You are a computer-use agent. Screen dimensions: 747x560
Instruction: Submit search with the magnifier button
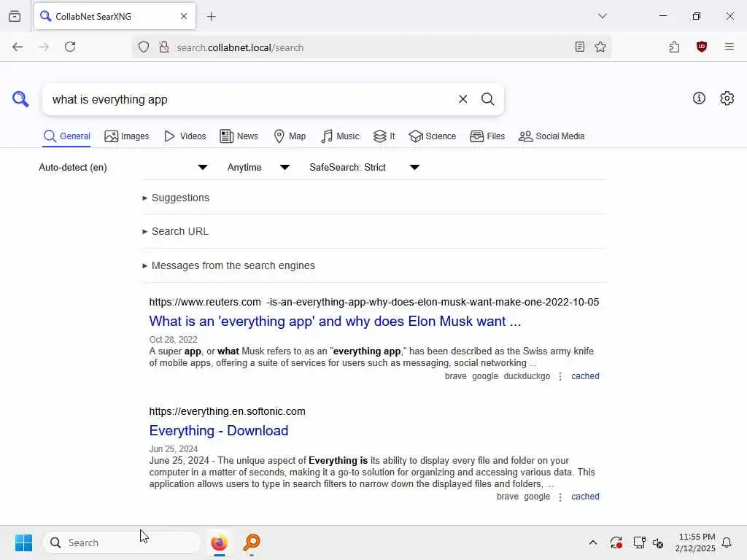[487, 99]
